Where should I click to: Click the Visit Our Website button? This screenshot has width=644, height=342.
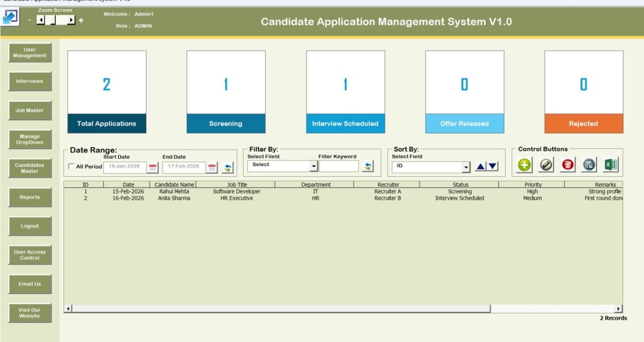[30, 313]
